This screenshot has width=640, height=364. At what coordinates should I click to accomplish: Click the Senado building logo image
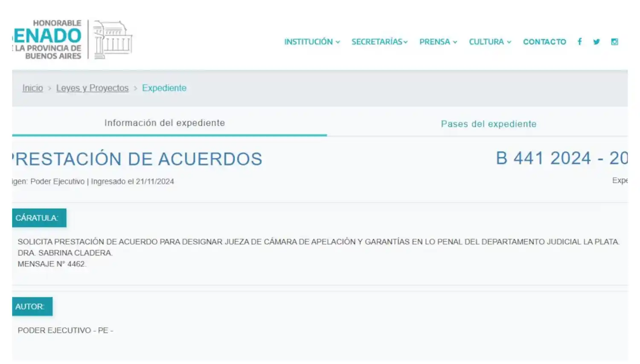(113, 39)
